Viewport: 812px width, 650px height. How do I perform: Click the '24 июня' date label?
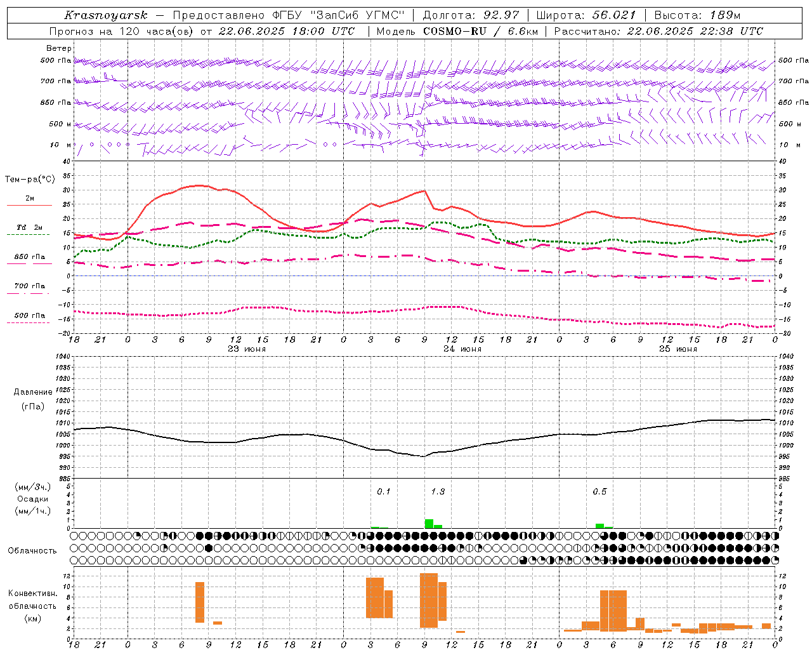pyautogui.click(x=462, y=349)
